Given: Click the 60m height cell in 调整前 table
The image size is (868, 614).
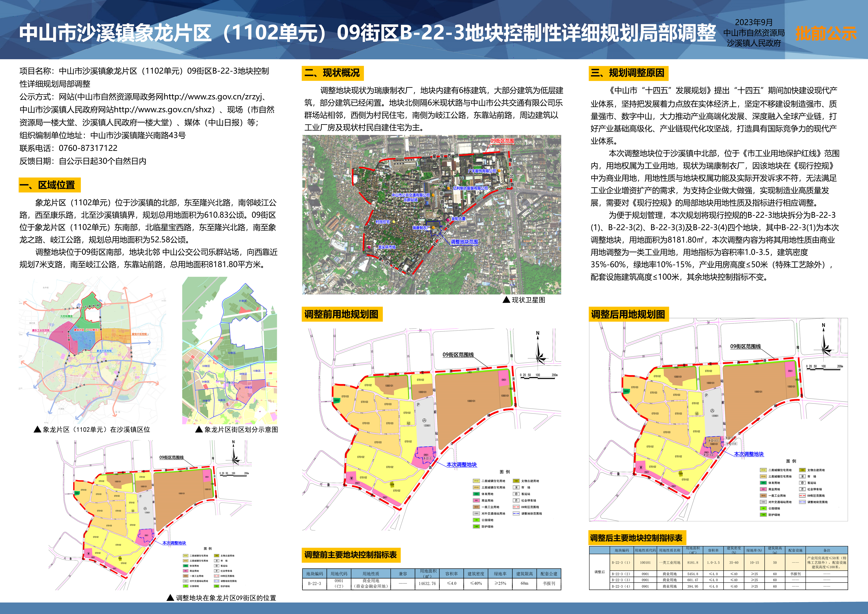Looking at the screenshot, I should (524, 584).
